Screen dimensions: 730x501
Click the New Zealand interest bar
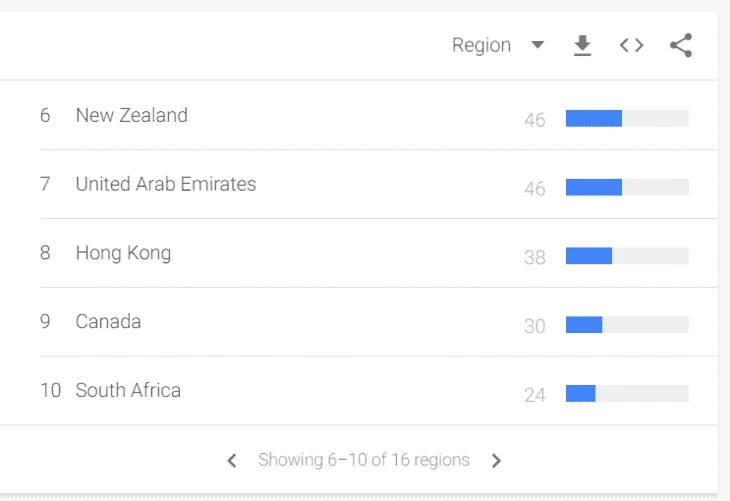pos(627,118)
